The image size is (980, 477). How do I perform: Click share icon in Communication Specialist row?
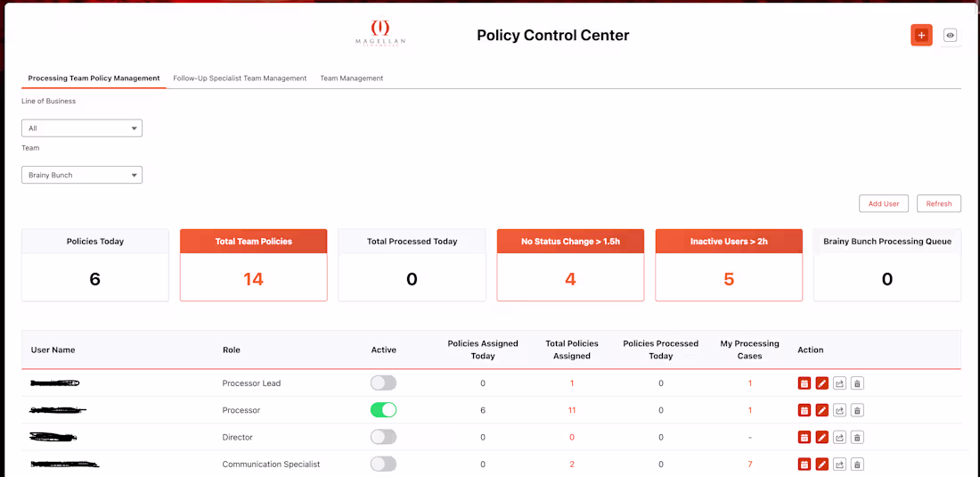click(x=840, y=465)
